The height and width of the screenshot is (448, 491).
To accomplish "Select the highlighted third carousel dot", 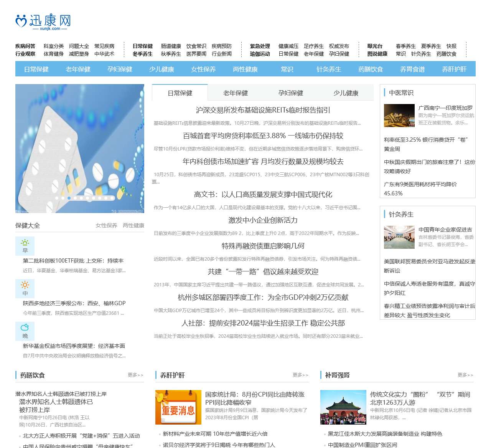I will [x=69, y=198].
